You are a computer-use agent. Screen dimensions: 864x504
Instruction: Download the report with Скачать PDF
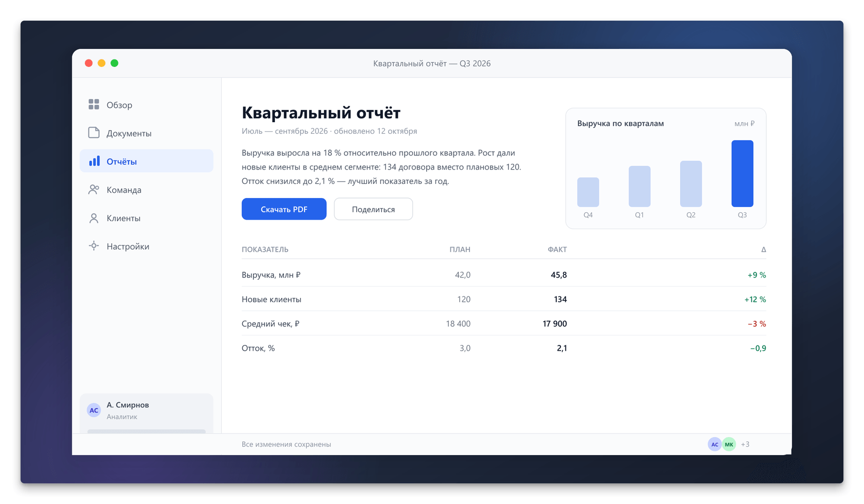(284, 209)
